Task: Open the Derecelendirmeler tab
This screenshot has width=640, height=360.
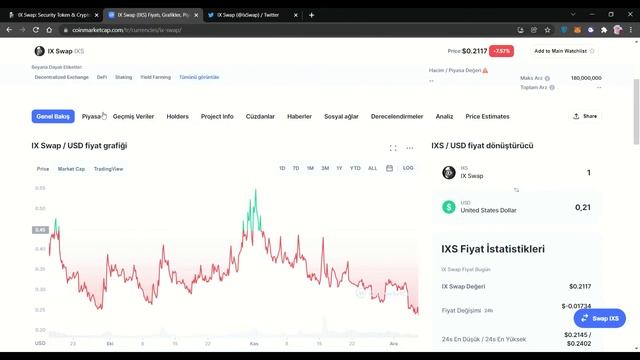Action: pyautogui.click(x=397, y=116)
